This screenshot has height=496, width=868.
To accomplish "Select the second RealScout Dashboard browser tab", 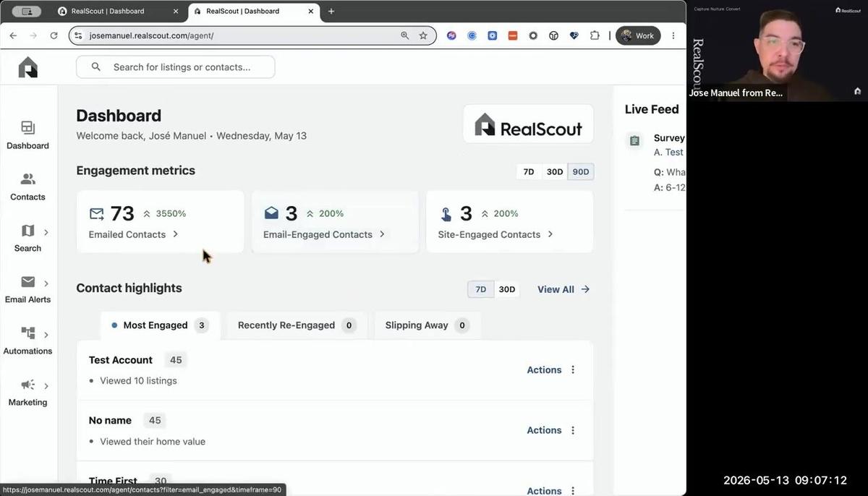I will tap(255, 11).
